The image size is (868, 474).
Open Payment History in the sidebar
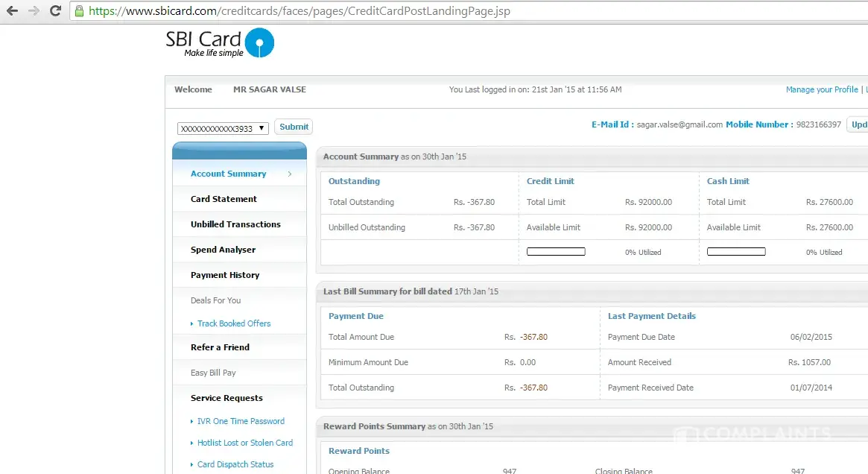pos(225,275)
